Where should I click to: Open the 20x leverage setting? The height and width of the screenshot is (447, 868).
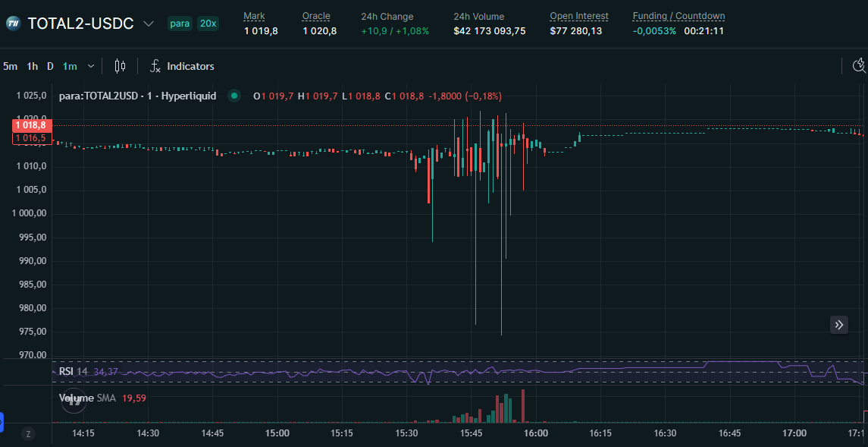click(x=208, y=24)
